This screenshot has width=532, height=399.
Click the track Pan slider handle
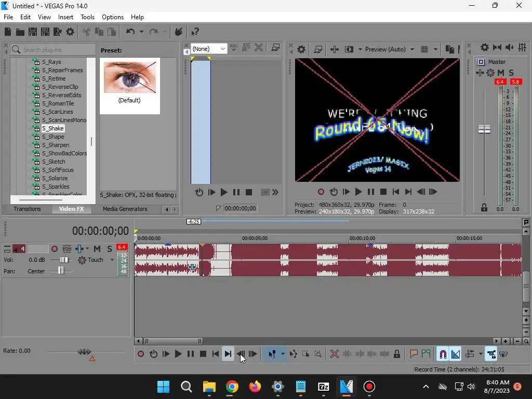pyautogui.click(x=60, y=271)
